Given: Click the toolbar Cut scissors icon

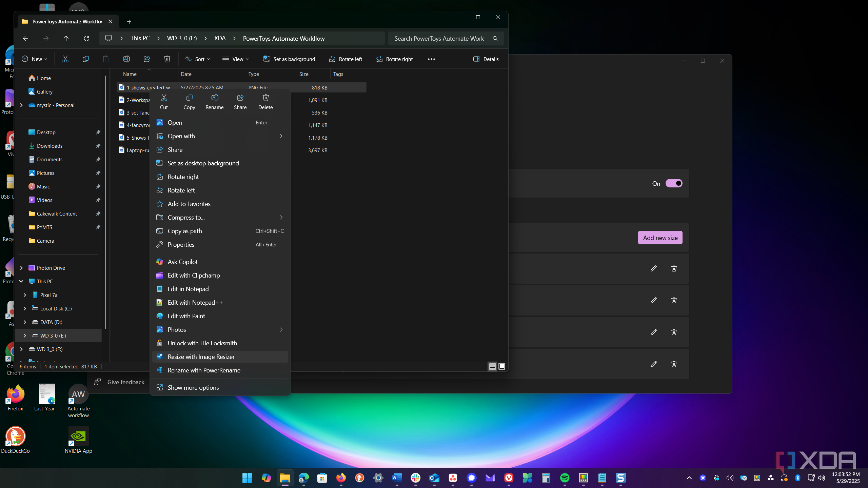Looking at the screenshot, I should click(x=65, y=59).
